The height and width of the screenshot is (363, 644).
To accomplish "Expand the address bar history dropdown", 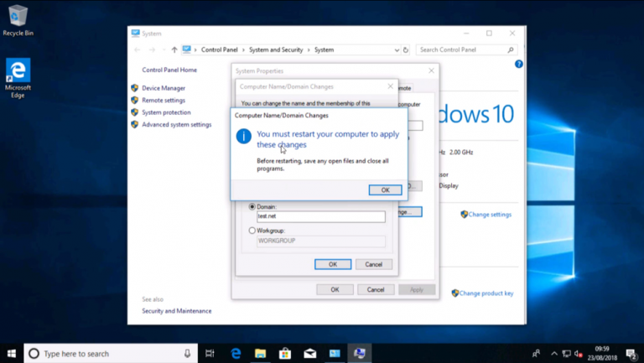I will point(397,49).
